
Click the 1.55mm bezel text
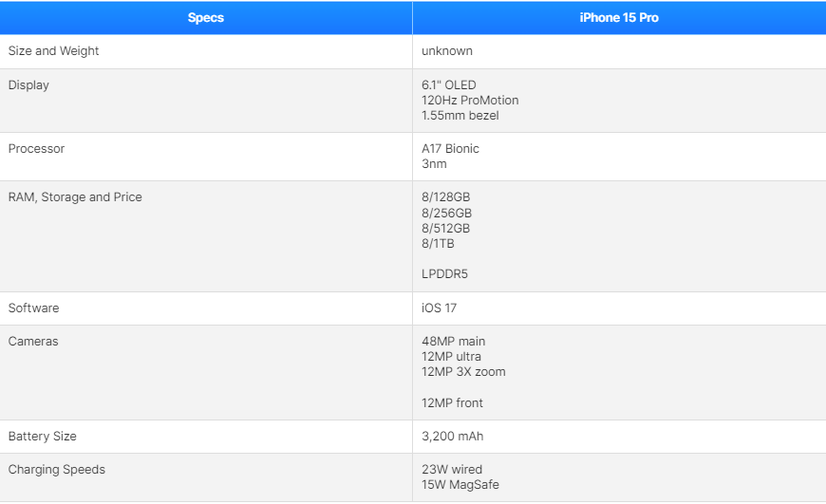(x=460, y=116)
